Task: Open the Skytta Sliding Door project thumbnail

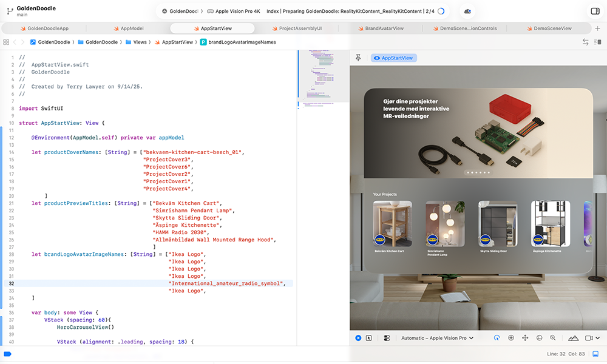Action: [498, 224]
